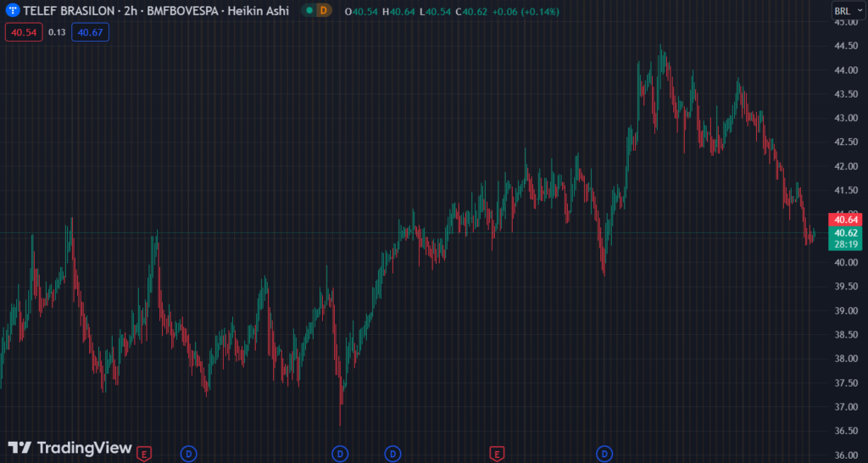Screen dimensions: 868x463
Task: Click the 38.50 price scale label
Action: (x=847, y=334)
